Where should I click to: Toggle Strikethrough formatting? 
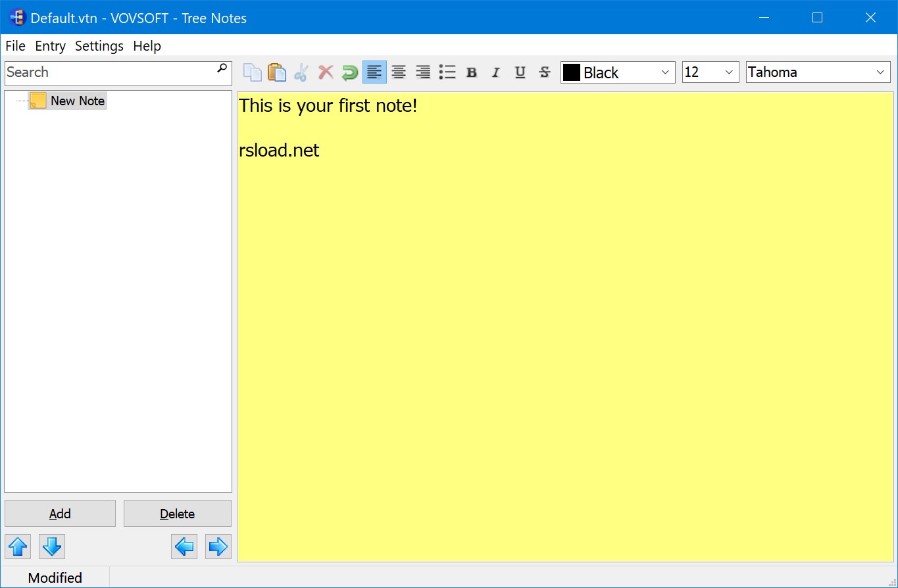tap(545, 72)
